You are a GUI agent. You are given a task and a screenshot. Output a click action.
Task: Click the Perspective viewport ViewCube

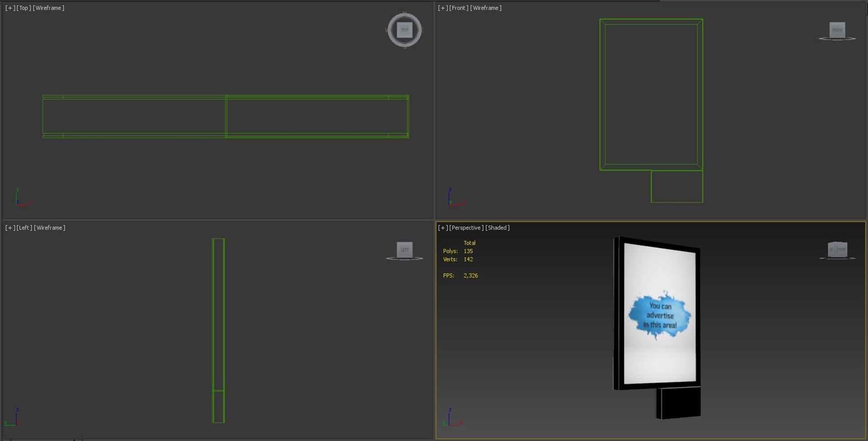pos(837,249)
